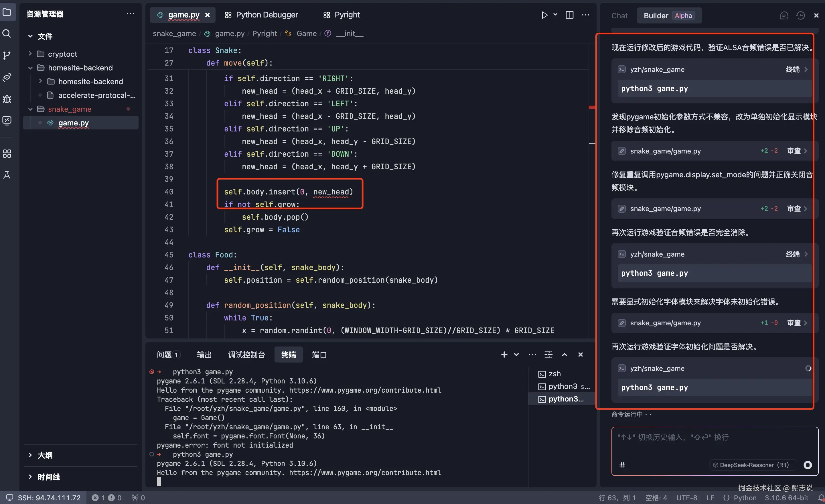Screen dimensions: 825x504
Task: Open Source Control view in sidebar
Action: click(7, 55)
